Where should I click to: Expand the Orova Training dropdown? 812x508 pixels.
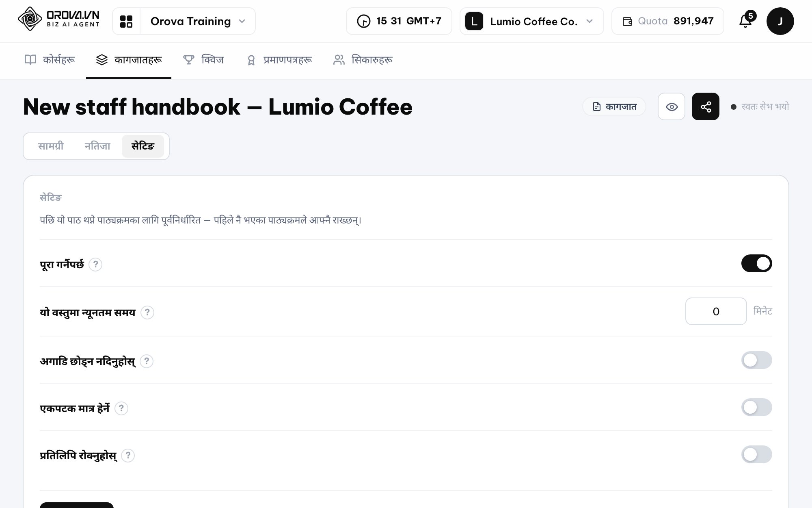198,21
